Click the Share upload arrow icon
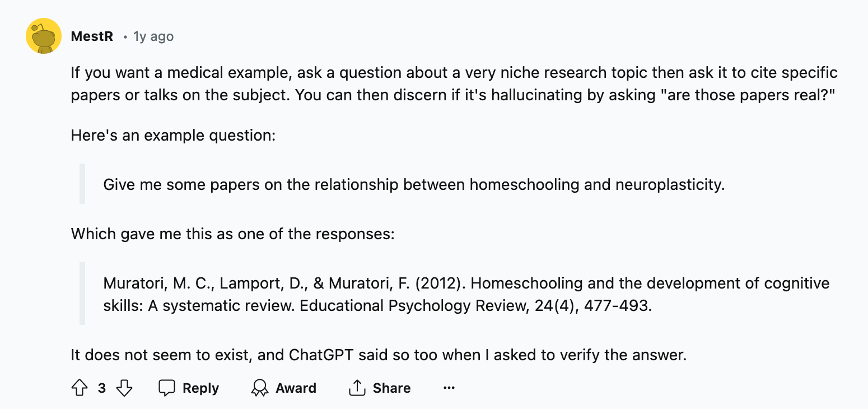The height and width of the screenshot is (409, 868). click(x=357, y=388)
